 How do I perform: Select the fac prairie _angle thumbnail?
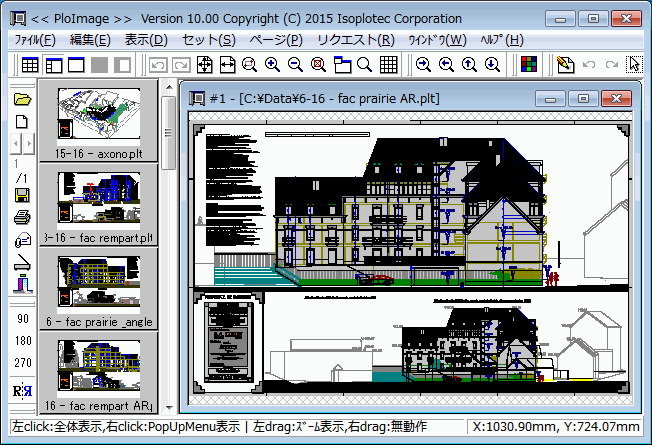pyautogui.click(x=99, y=289)
